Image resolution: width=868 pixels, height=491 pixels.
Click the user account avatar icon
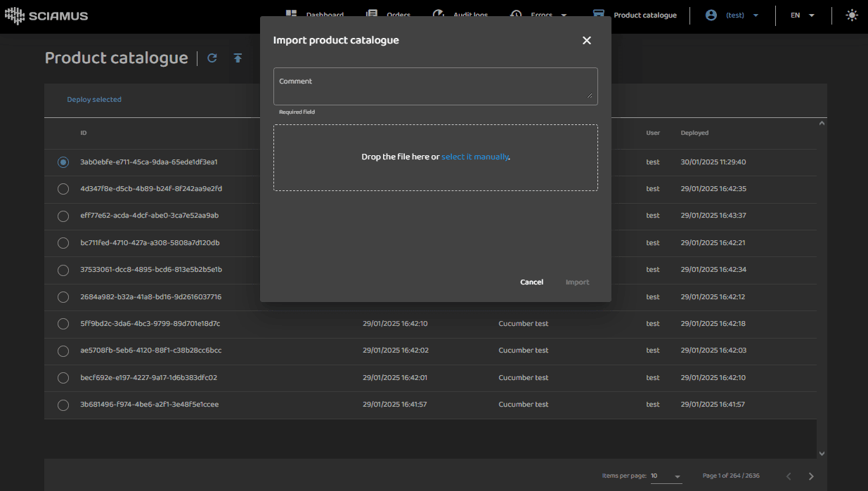click(x=711, y=15)
